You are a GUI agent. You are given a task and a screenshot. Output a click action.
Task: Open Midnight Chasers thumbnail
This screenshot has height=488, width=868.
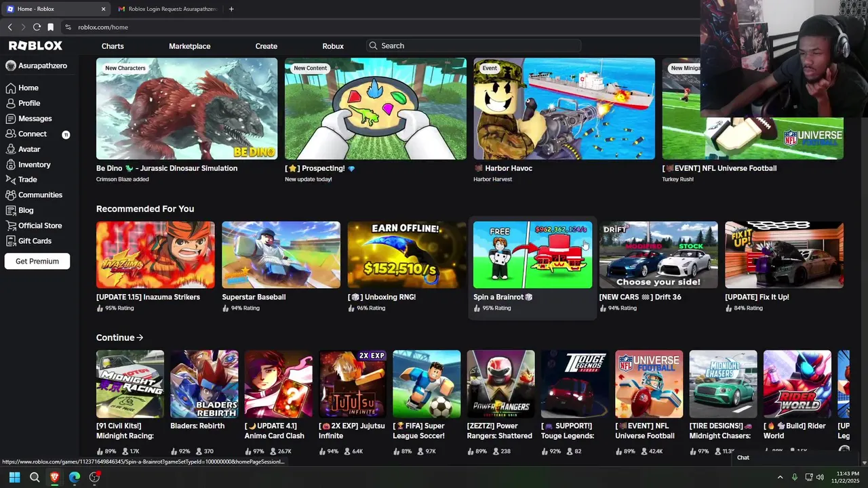pos(724,384)
